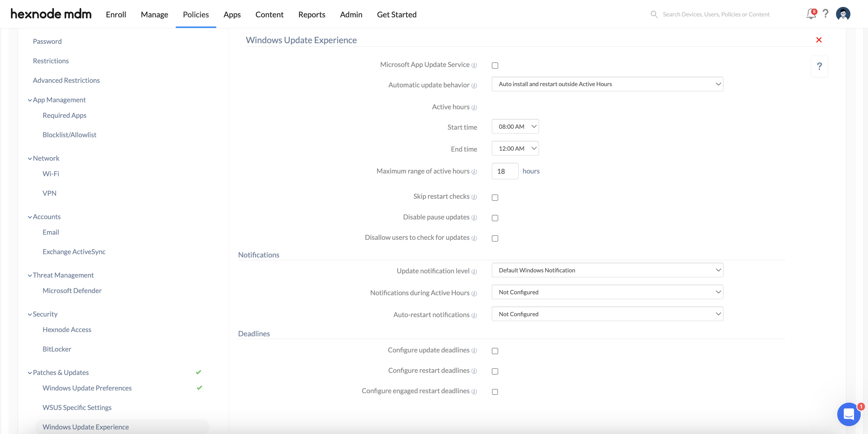868x434 pixels.
Task: Show info for Automatic update behavior
Action: point(474,85)
